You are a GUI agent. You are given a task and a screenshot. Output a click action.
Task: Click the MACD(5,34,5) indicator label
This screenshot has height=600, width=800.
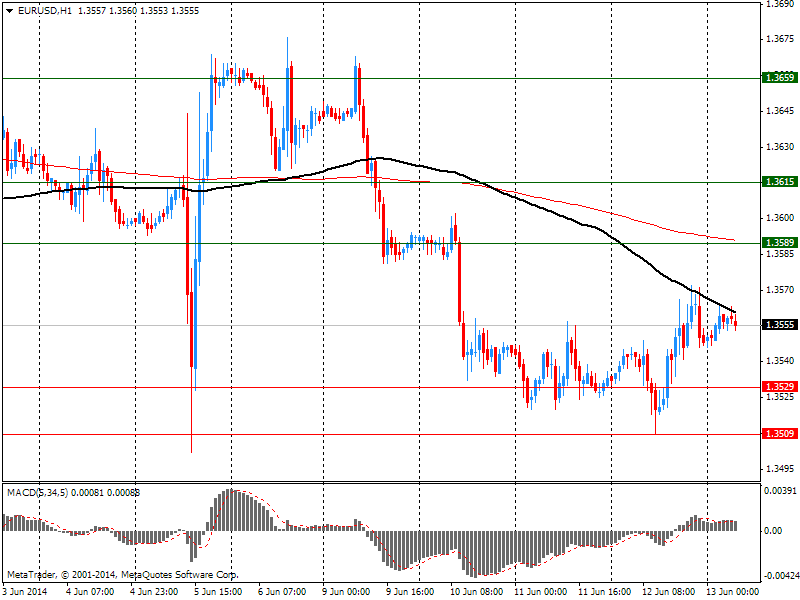click(x=37, y=492)
